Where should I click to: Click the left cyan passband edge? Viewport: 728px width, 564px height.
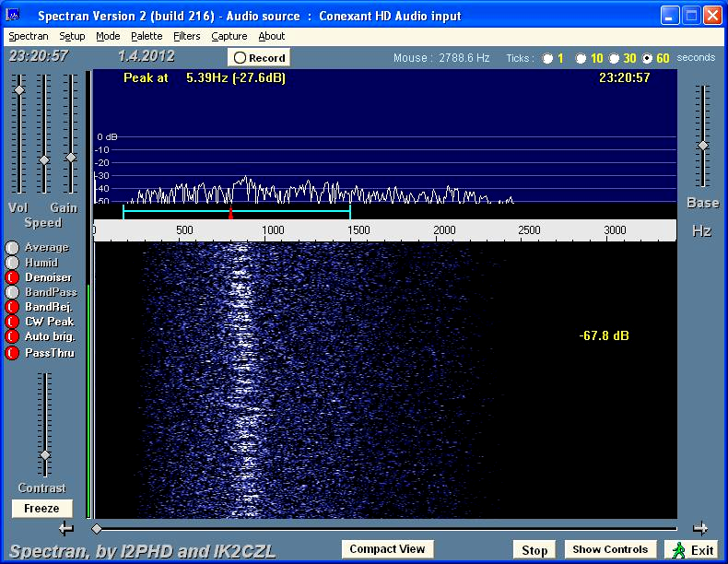coord(123,212)
